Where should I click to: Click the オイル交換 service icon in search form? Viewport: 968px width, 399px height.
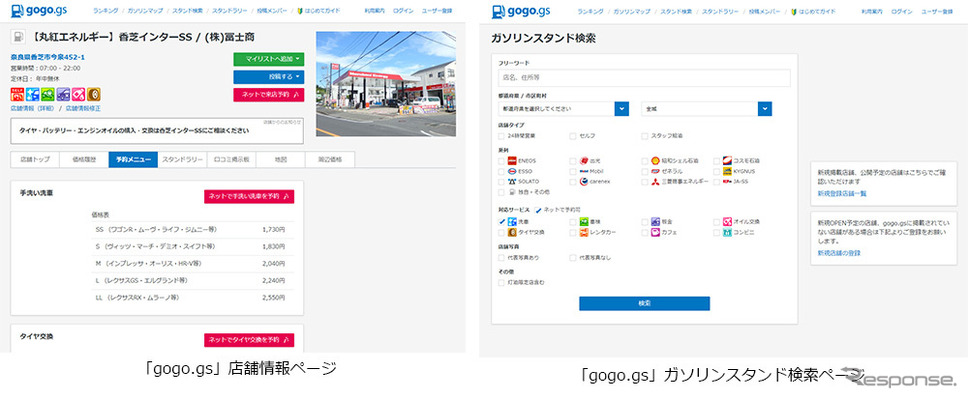pos(728,221)
